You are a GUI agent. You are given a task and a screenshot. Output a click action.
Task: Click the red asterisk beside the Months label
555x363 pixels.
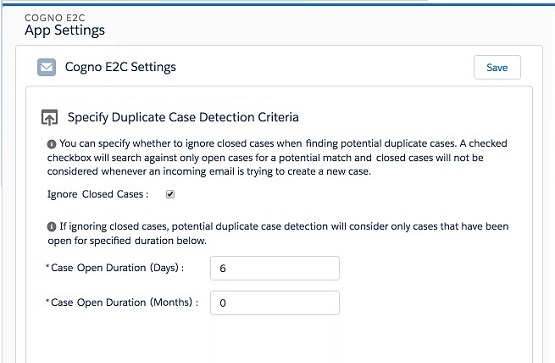tap(47, 300)
